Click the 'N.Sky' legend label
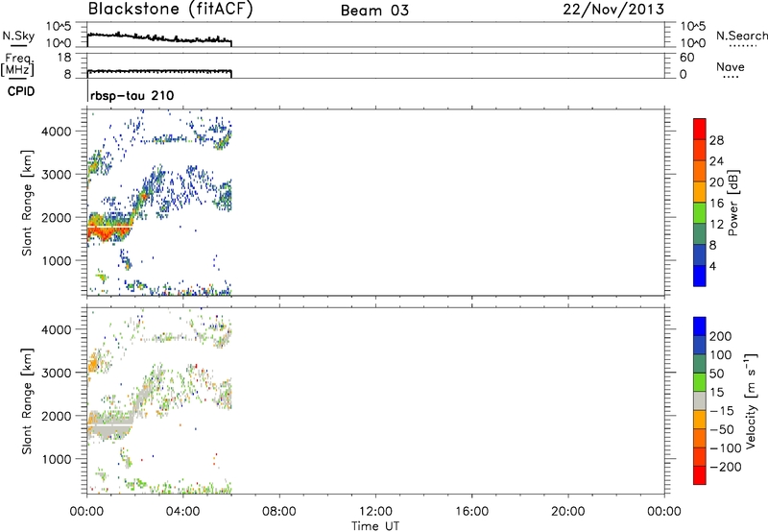The width and height of the screenshot is (768, 532). (18, 36)
